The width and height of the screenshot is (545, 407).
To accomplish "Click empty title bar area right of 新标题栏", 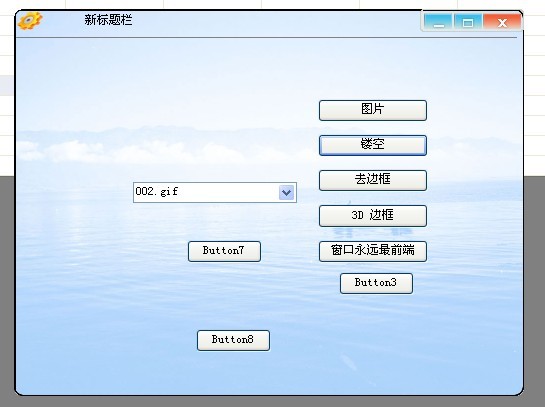I will 275,23.
